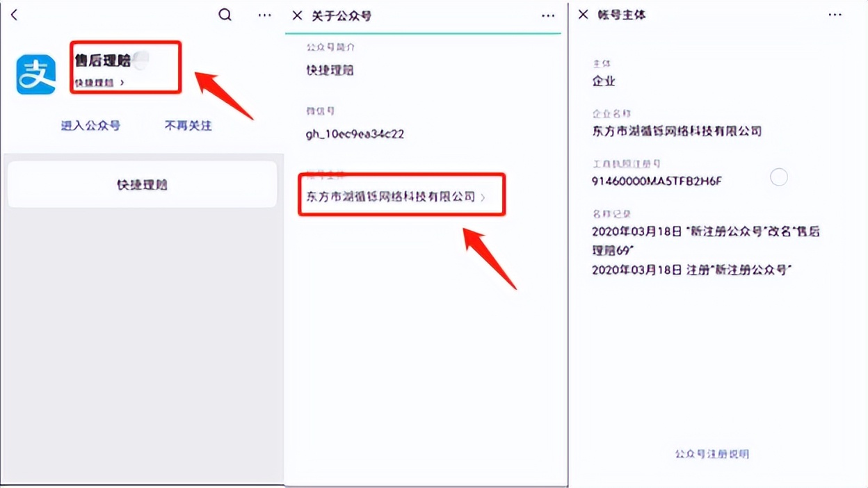Open the three-dot menu on 关于公众号 page
The height and width of the screenshot is (488, 868).
[x=548, y=15]
